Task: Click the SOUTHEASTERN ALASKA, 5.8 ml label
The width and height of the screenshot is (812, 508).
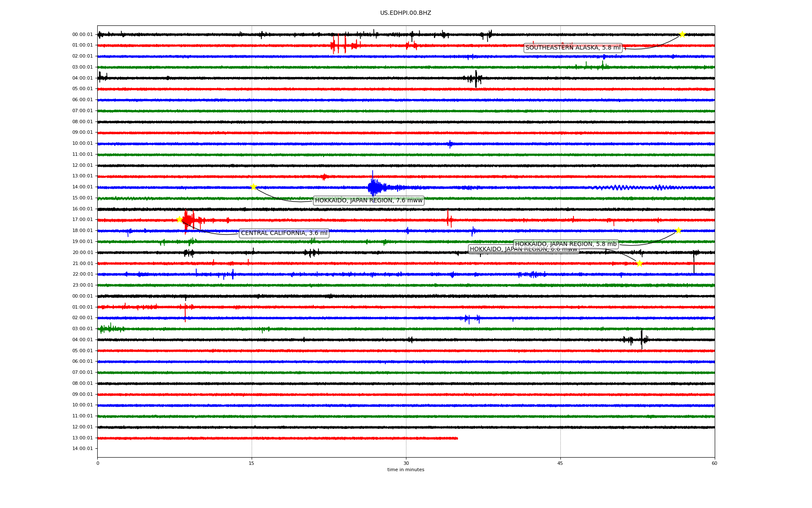Action: [573, 48]
